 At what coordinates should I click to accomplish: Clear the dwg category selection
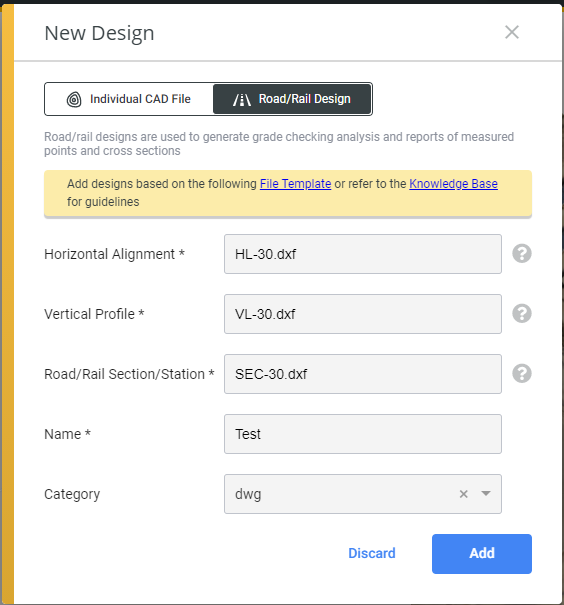(x=464, y=494)
